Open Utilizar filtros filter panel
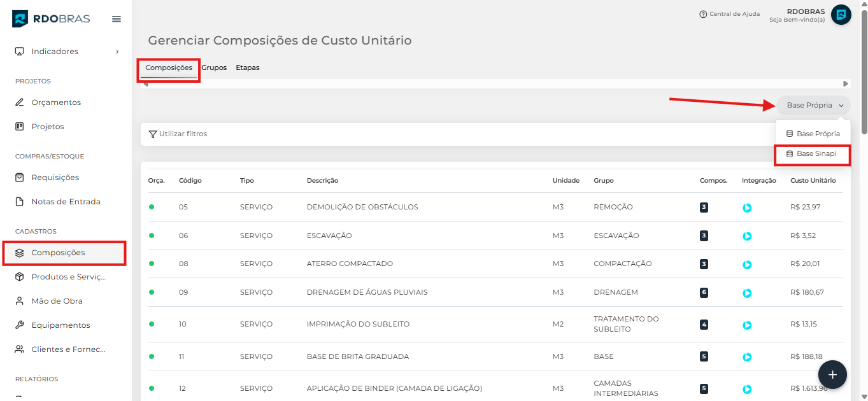Screen dimensions: 868x401 [178, 134]
